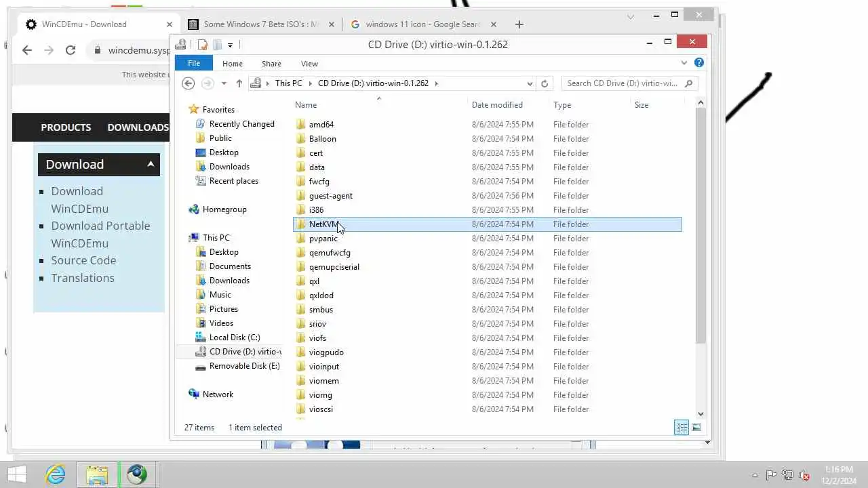Select Local Disk (C:) in navigation pane
The width and height of the screenshot is (868, 488).
[235, 338]
